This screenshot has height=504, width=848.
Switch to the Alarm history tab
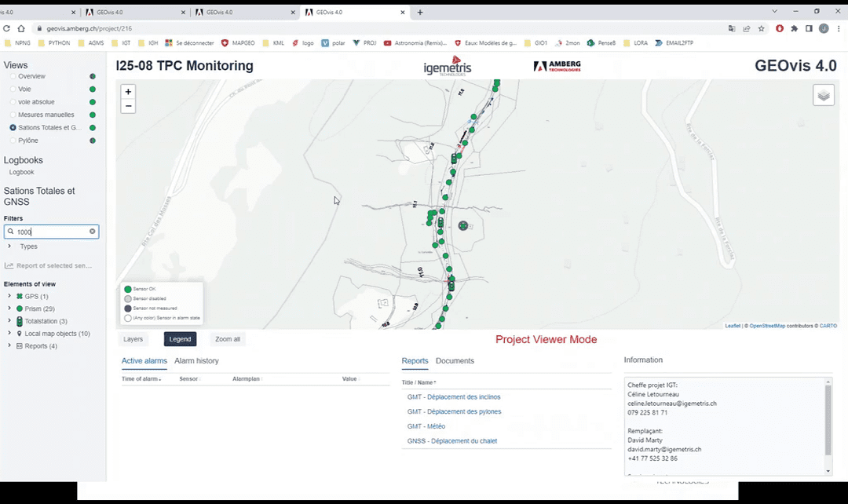coord(196,361)
